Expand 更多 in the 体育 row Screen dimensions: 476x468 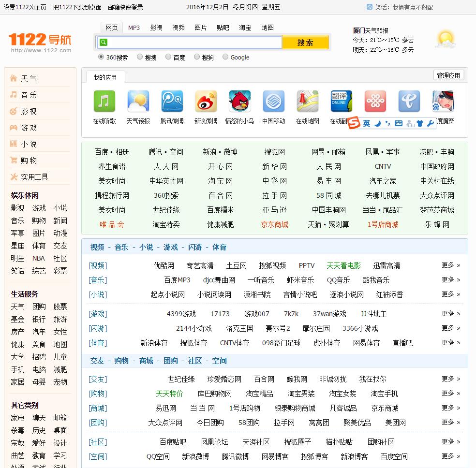pos(451,342)
